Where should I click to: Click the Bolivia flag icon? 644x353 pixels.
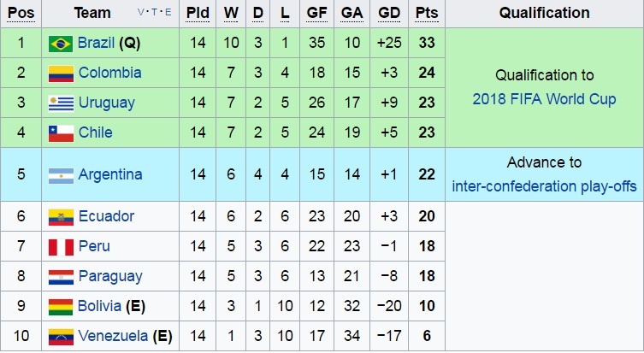point(61,305)
